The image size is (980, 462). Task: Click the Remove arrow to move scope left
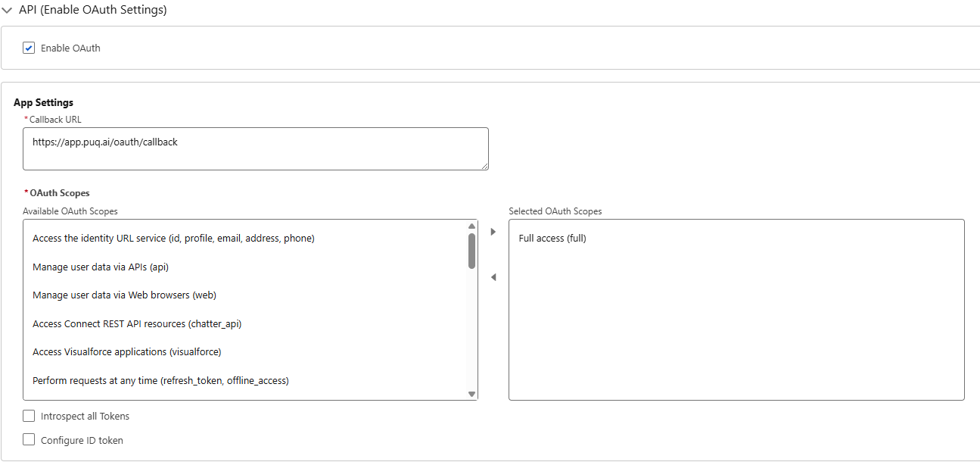(493, 277)
